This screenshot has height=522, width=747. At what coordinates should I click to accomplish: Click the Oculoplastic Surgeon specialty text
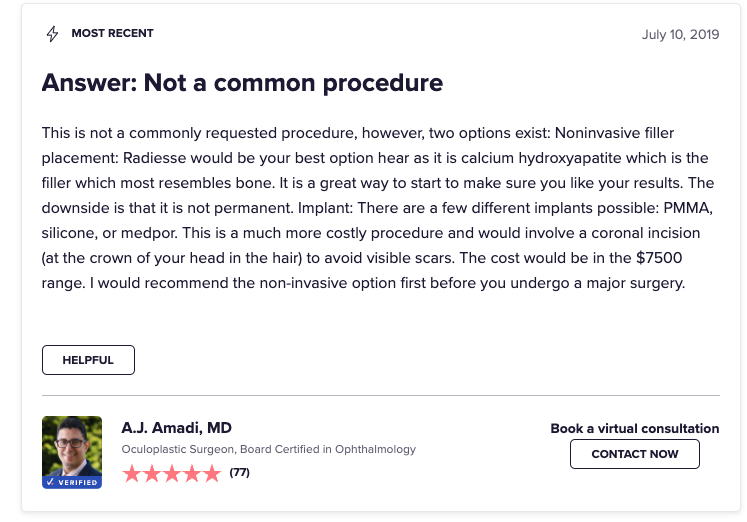[x=178, y=449]
